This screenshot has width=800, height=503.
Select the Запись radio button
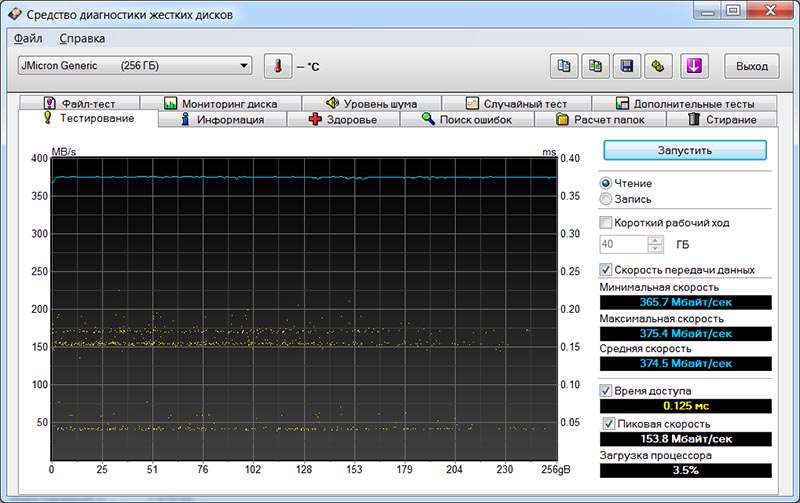(606, 199)
